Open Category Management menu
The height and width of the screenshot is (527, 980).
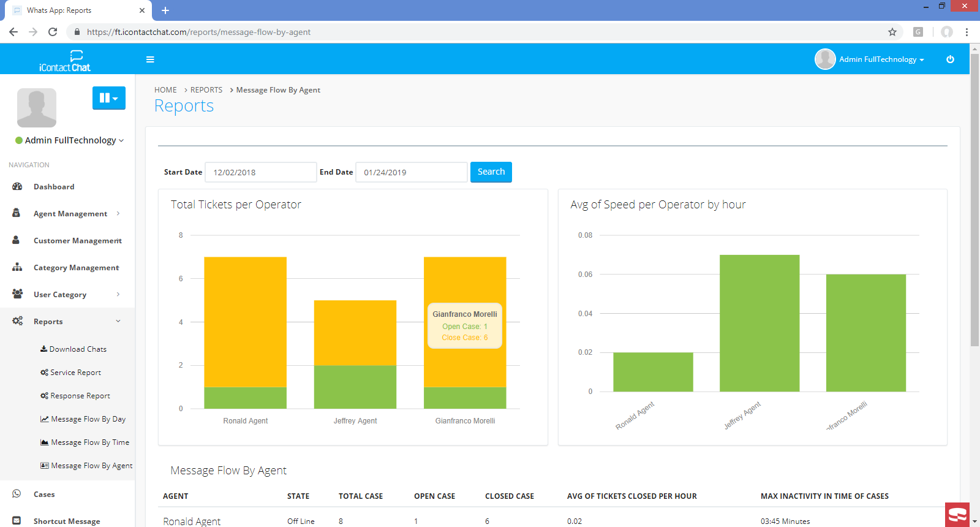[77, 268]
